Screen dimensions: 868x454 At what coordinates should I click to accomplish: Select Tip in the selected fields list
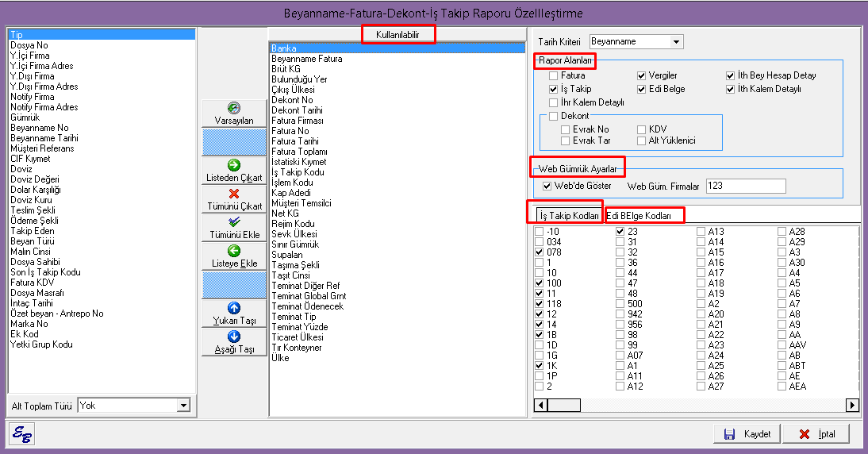click(102, 34)
